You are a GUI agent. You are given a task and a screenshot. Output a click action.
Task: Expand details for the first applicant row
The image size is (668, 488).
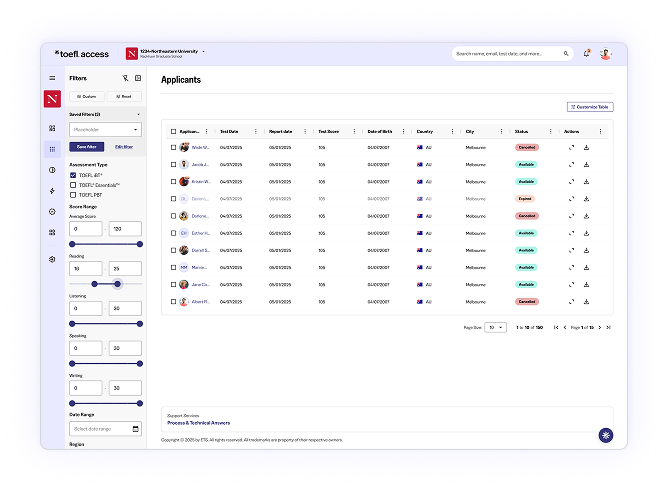(571, 147)
